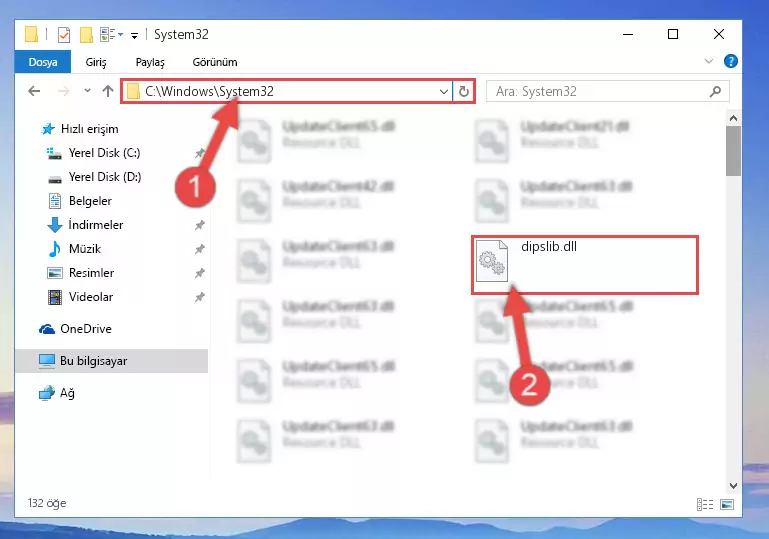The height and width of the screenshot is (539, 769).
Task: Switch to the Paylaş ribbon tab
Action: (150, 62)
